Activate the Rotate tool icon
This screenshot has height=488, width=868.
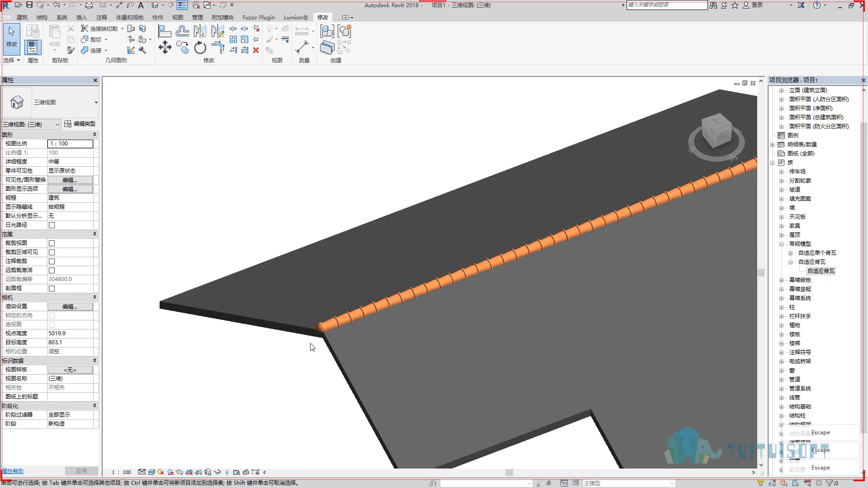click(200, 47)
